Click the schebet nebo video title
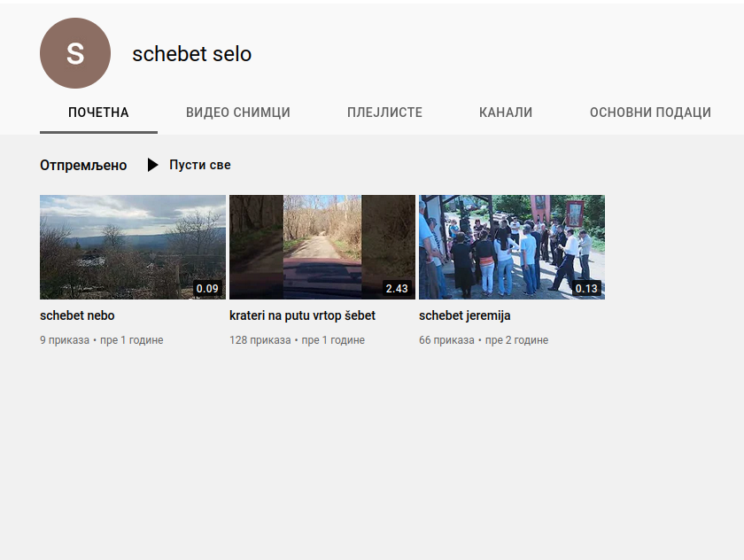Screen dimensions: 744x560 pos(77,315)
